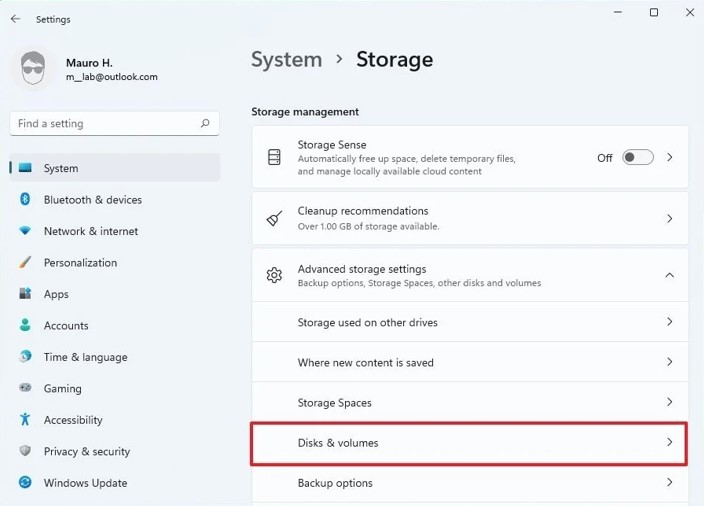
Task: Click the Advanced storage settings gear icon
Action: (x=274, y=275)
